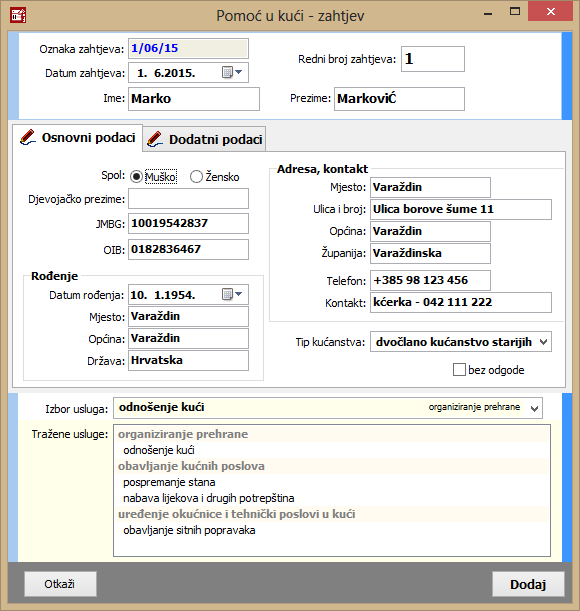Image resolution: width=580 pixels, height=611 pixels.
Task: Switch to the Dodatni podaci tab
Action: click(205, 140)
